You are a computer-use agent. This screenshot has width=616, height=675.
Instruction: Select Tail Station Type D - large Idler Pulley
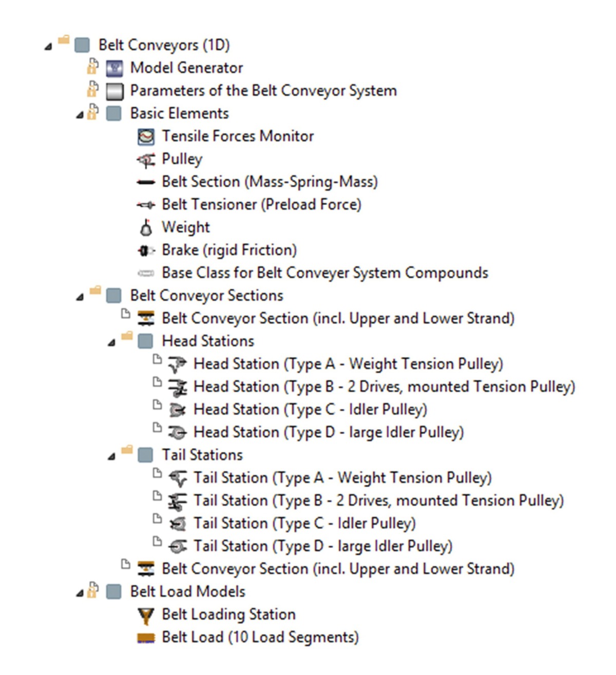click(x=323, y=546)
